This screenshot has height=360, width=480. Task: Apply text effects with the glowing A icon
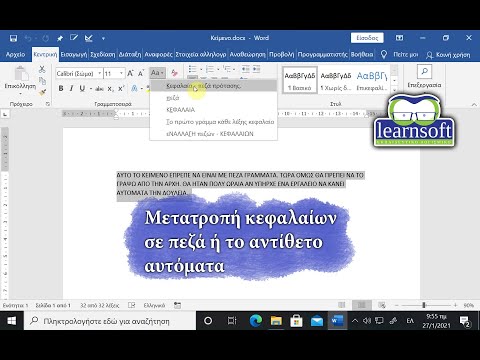click(134, 88)
